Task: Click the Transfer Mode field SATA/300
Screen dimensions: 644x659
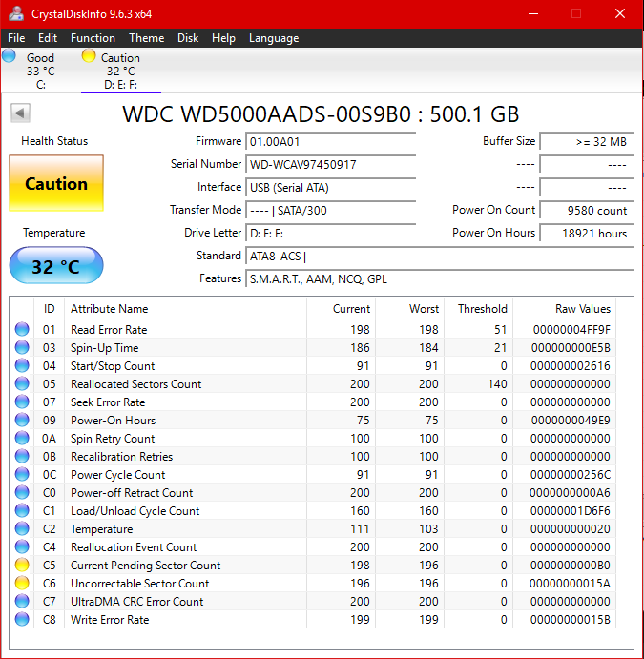Action: (331, 210)
